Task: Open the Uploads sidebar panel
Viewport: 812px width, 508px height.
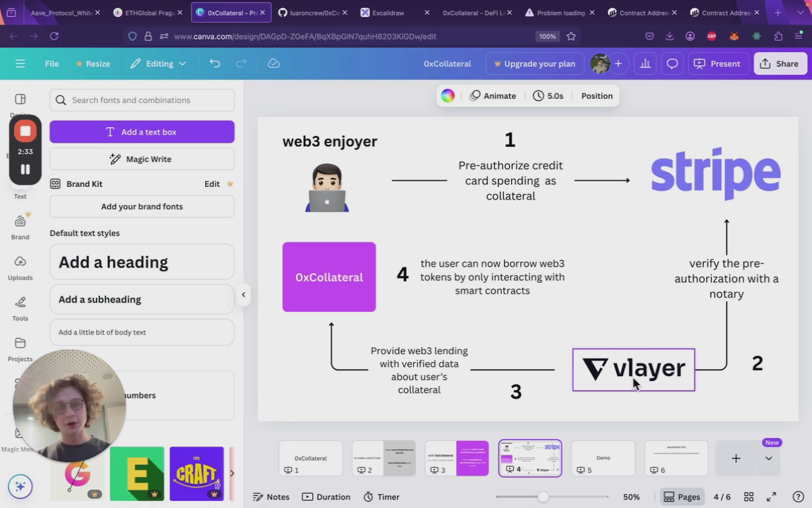Action: coord(20,267)
